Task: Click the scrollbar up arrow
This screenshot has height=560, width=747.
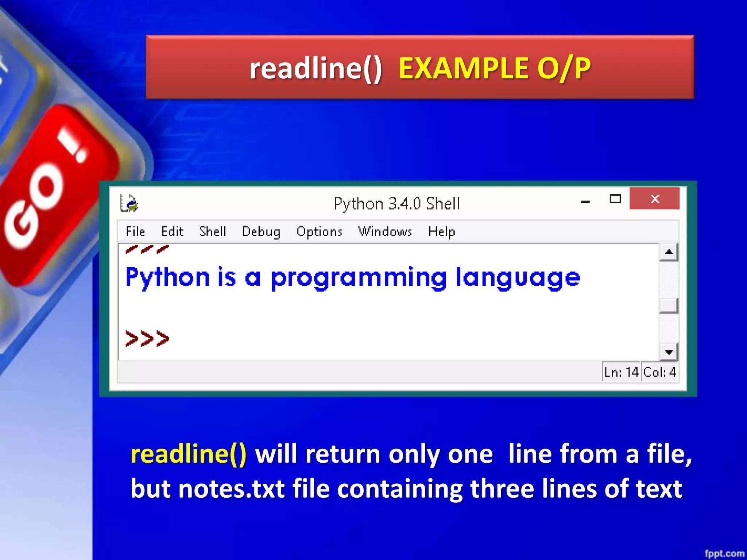Action: 669,252
